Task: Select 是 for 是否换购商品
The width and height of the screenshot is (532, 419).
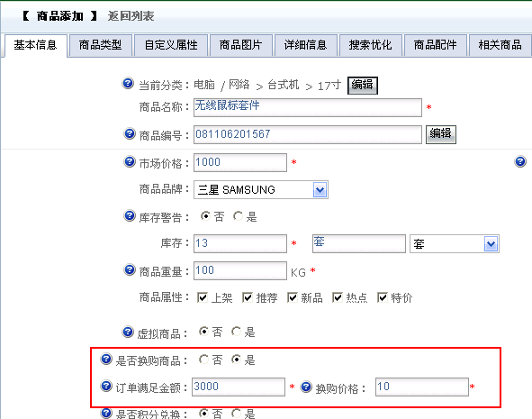Action: click(x=236, y=360)
